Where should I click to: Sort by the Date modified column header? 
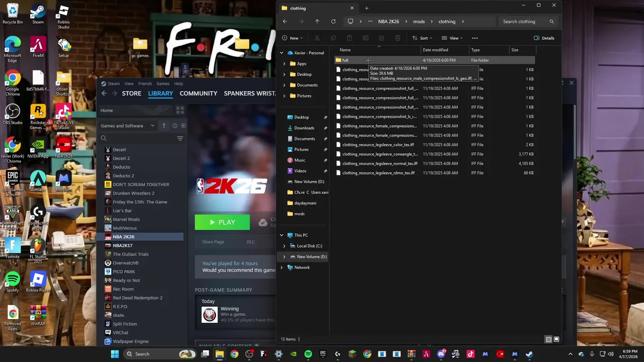435,50
